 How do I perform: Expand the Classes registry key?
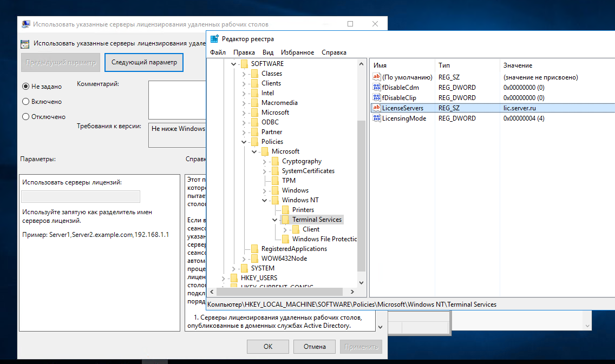(244, 74)
